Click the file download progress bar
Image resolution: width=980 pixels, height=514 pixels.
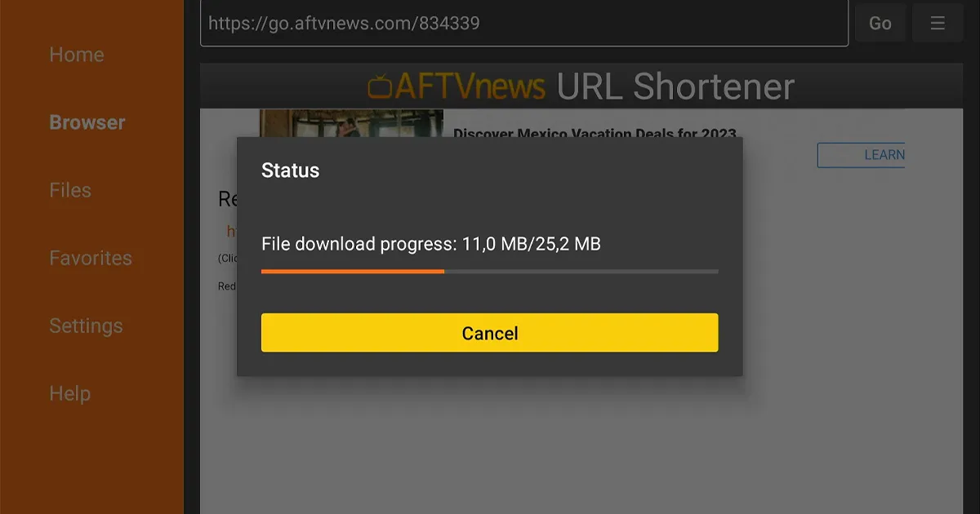[490, 271]
